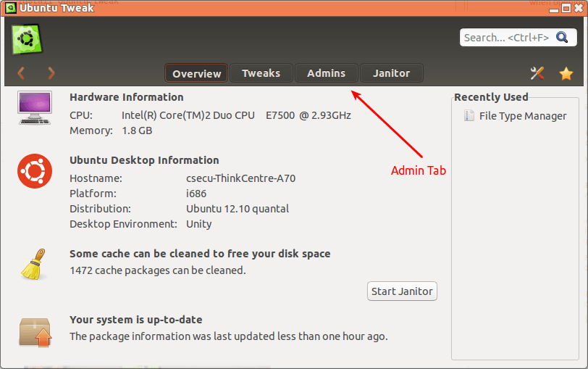Click the title bar app icon
Screen dimensions: 588x369
point(10,8)
